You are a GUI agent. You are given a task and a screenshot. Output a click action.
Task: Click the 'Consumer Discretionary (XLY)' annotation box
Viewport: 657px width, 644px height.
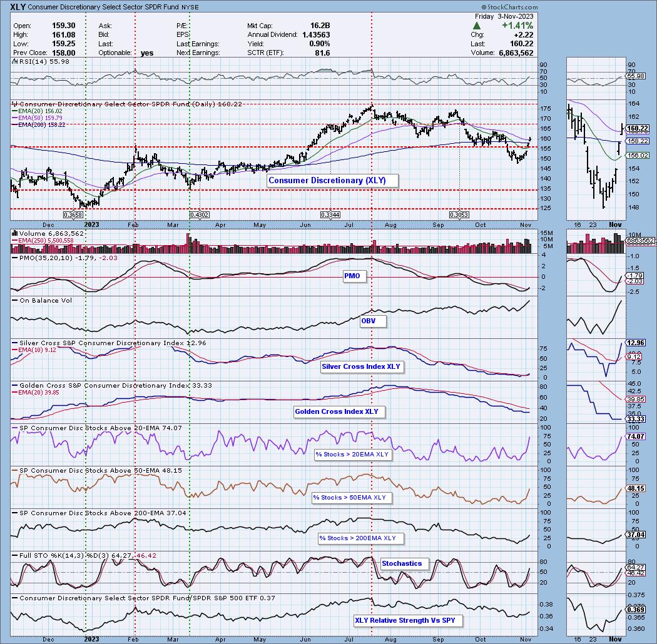pyautogui.click(x=333, y=181)
